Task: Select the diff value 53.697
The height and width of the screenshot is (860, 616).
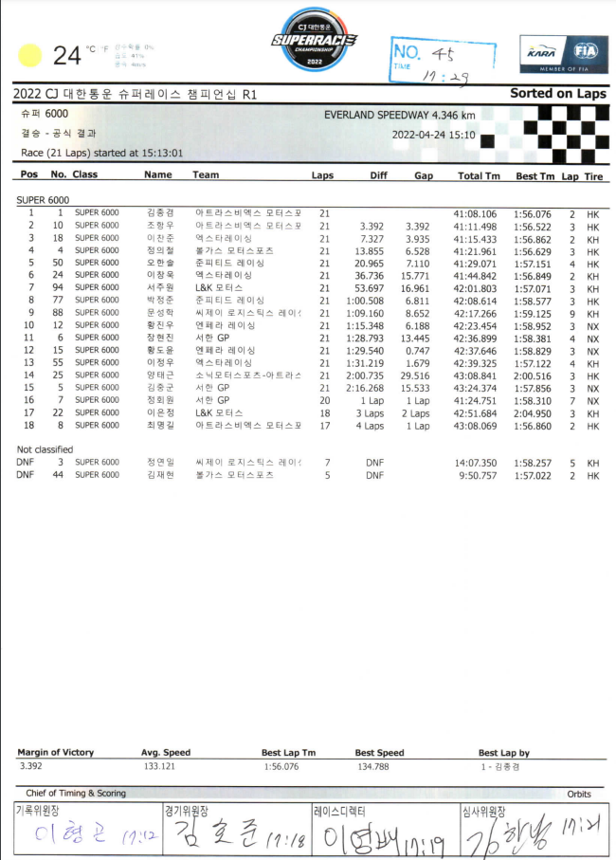Action: [x=369, y=288]
